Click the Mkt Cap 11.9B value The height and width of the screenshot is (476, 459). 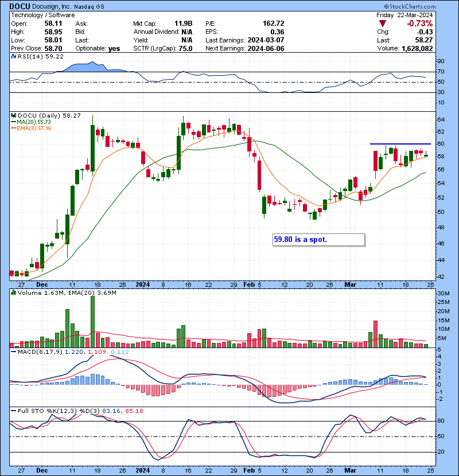coord(184,24)
